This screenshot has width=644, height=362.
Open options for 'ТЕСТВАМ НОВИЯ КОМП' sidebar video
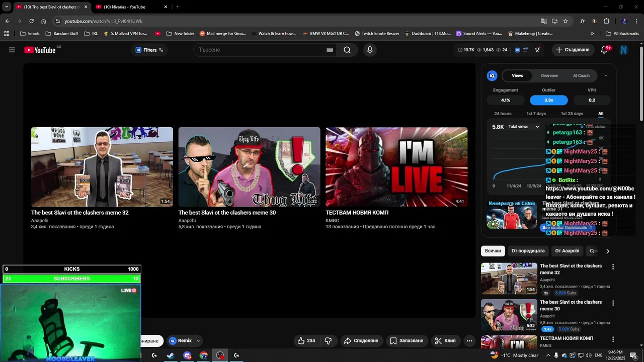[613, 339]
